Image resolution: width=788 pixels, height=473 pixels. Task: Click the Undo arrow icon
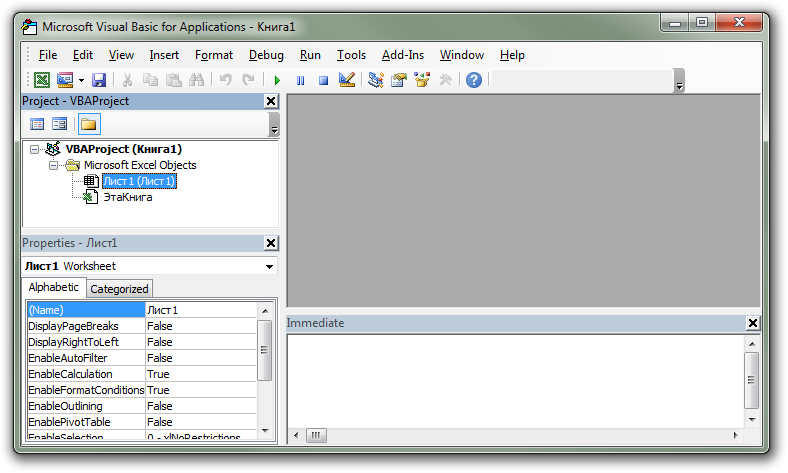click(226, 80)
